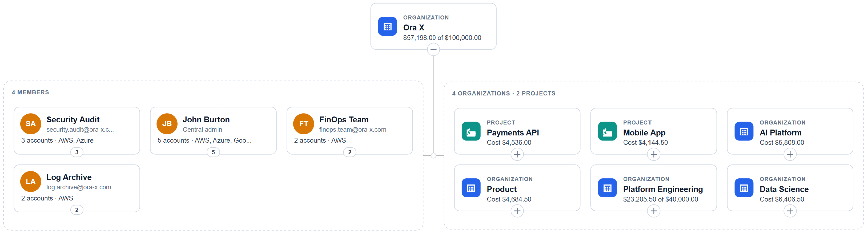
Task: Select the Security Audit member name
Action: click(73, 119)
